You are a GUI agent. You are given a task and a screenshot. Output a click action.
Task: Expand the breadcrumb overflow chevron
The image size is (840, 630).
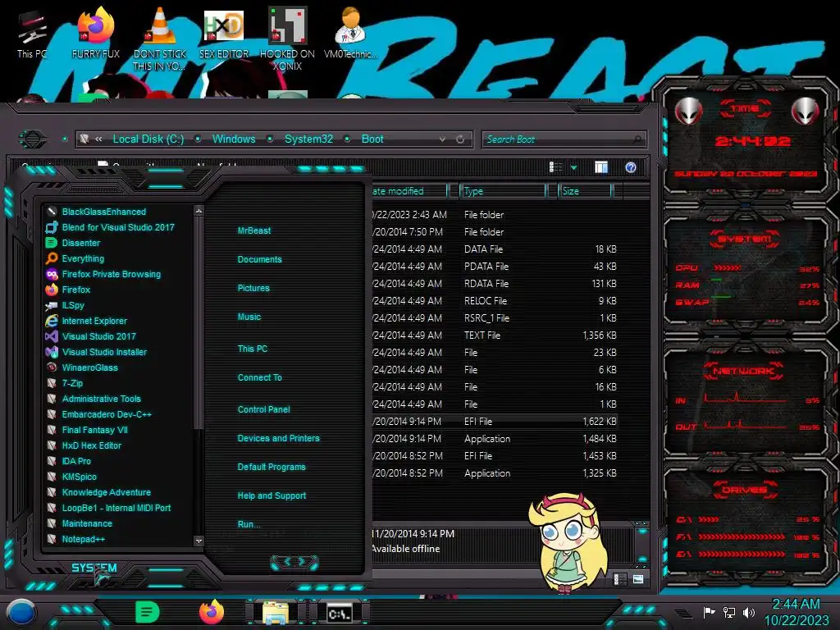(98, 139)
